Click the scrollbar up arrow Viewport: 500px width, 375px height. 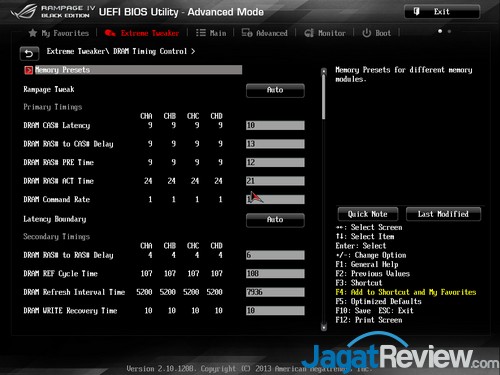pyautogui.click(x=324, y=71)
